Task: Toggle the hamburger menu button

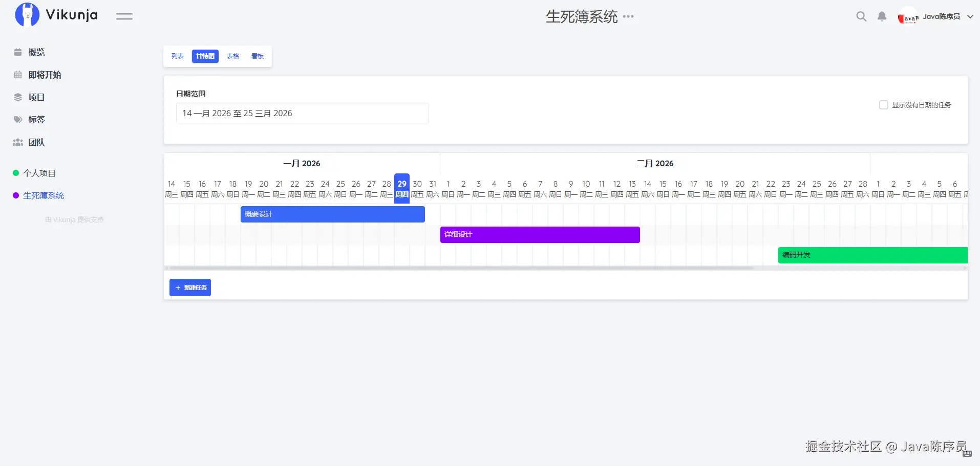Action: tap(124, 16)
